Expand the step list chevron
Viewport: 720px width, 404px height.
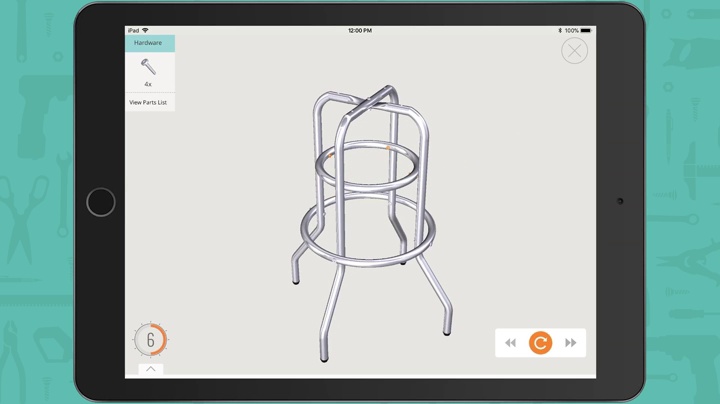point(151,369)
